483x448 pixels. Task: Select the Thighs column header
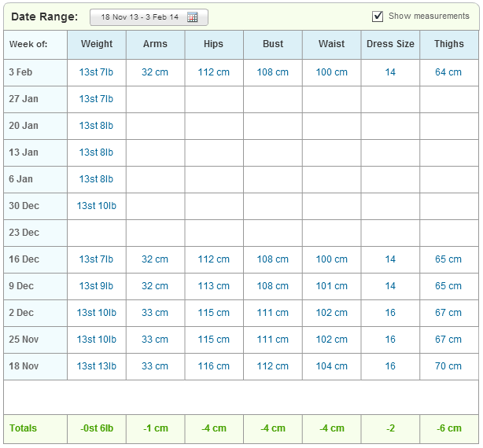[x=449, y=44]
